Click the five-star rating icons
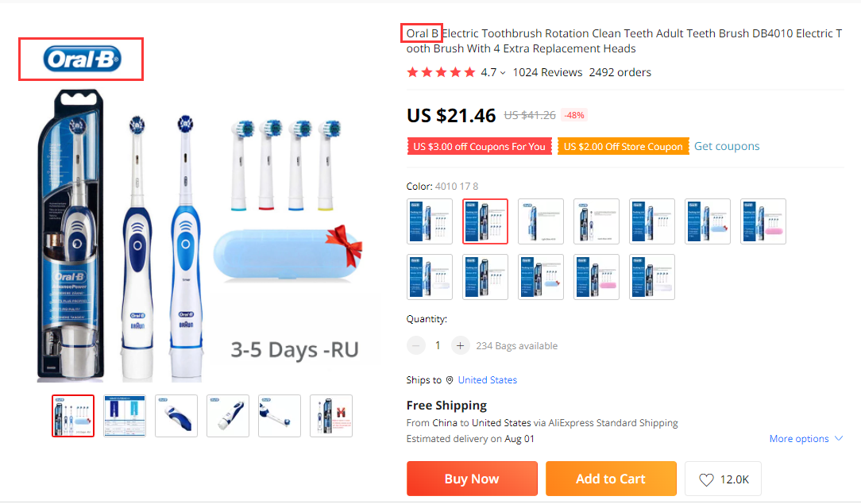861x504 pixels. coord(441,72)
